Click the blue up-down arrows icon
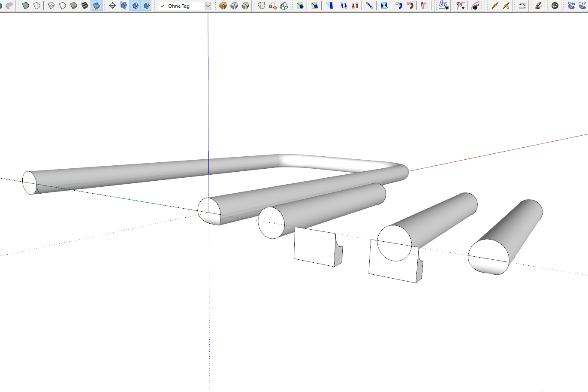The width and height of the screenshot is (588, 392). [344, 6]
